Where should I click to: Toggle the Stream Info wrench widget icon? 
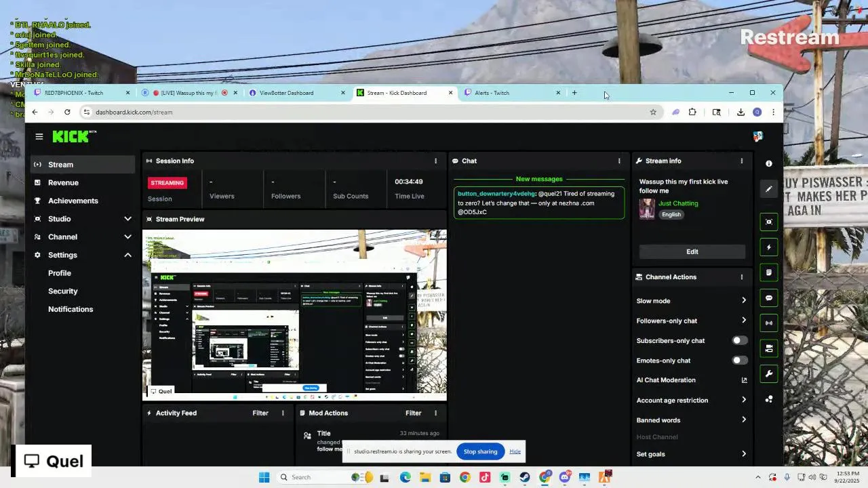[769, 373]
